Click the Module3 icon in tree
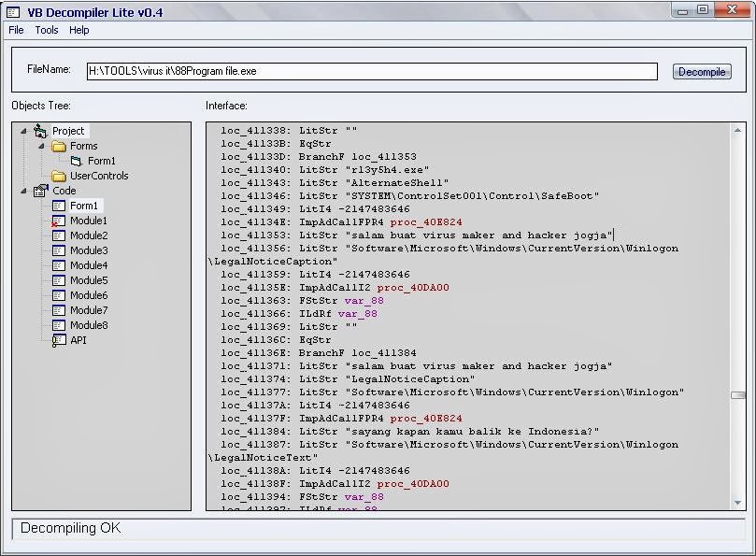The width and height of the screenshot is (756, 556). coord(58,250)
